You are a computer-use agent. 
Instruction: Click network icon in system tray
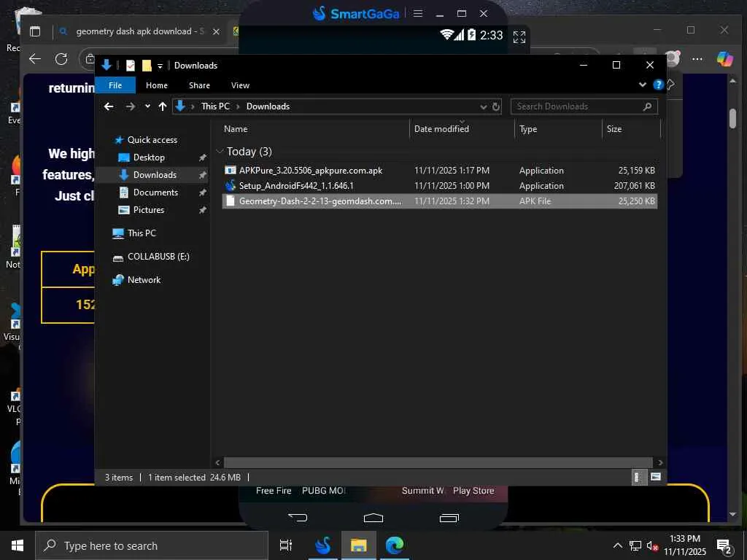coord(635,546)
